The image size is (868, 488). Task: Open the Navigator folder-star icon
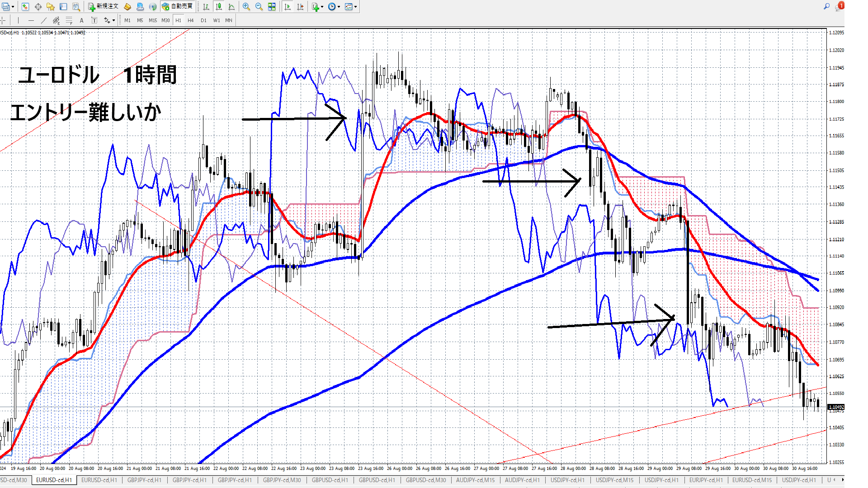tap(51, 7)
